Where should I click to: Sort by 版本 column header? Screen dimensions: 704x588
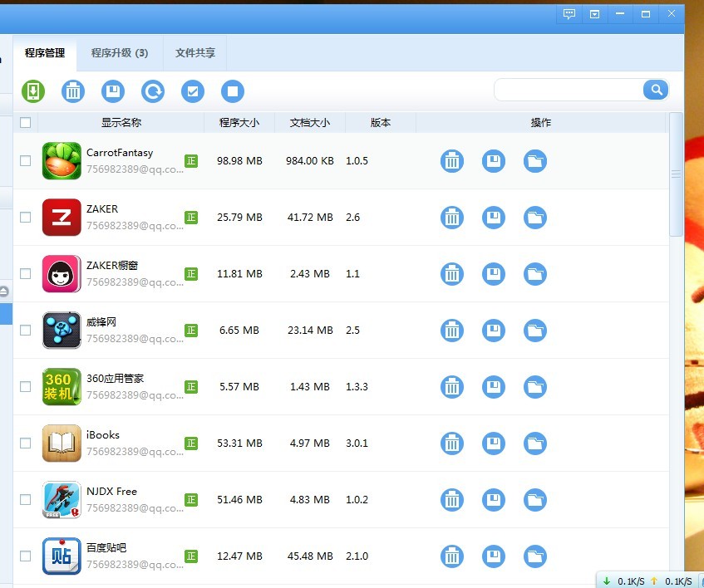pyautogui.click(x=381, y=122)
